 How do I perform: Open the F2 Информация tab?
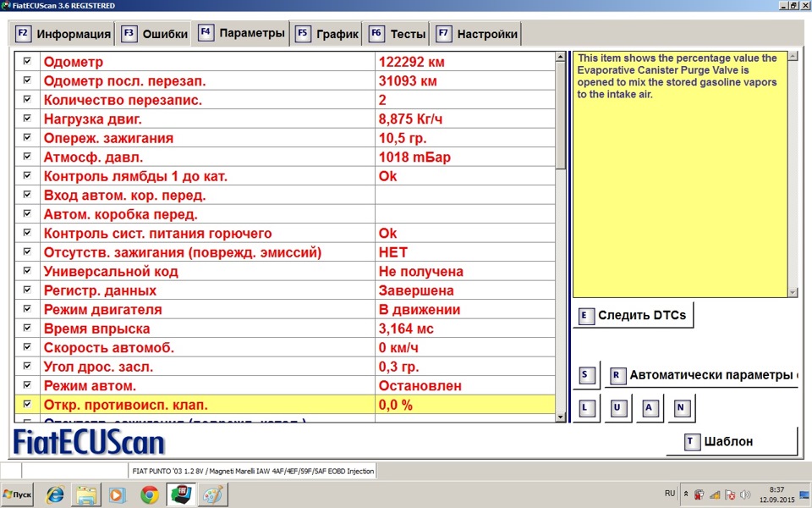pyautogui.click(x=63, y=34)
